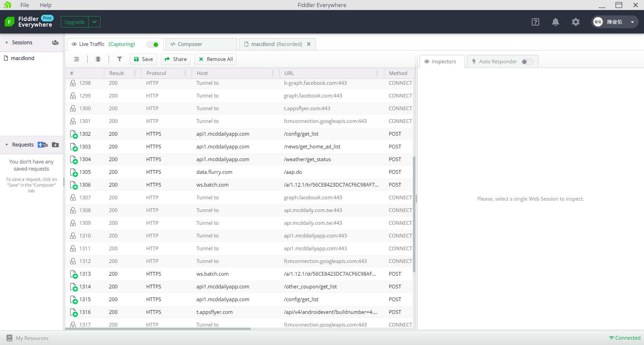Click share sessions people icon
Screen dimensions: 644x345
[x=55, y=43]
